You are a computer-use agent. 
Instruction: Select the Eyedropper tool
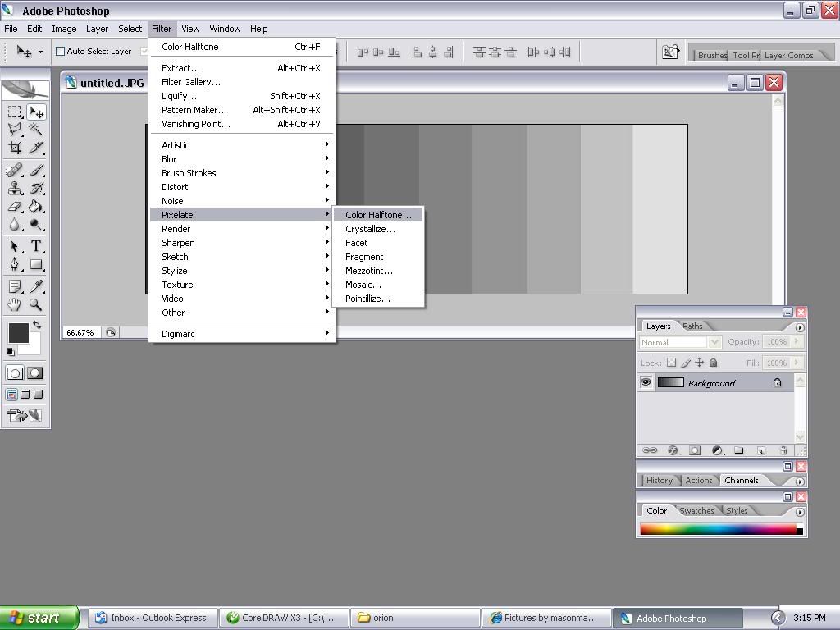coord(36,286)
